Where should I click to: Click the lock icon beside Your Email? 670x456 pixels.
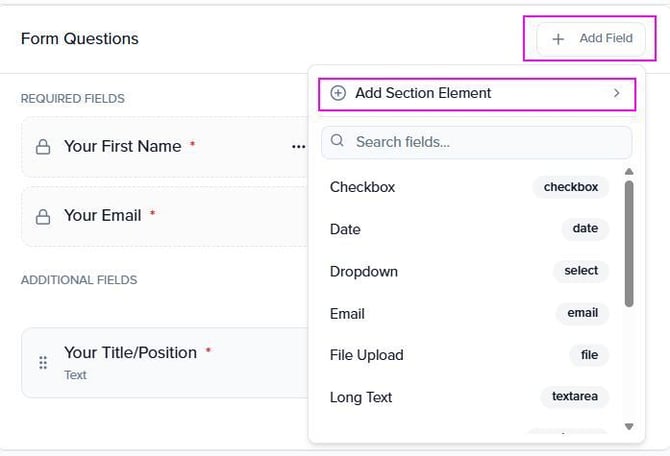(x=43, y=216)
